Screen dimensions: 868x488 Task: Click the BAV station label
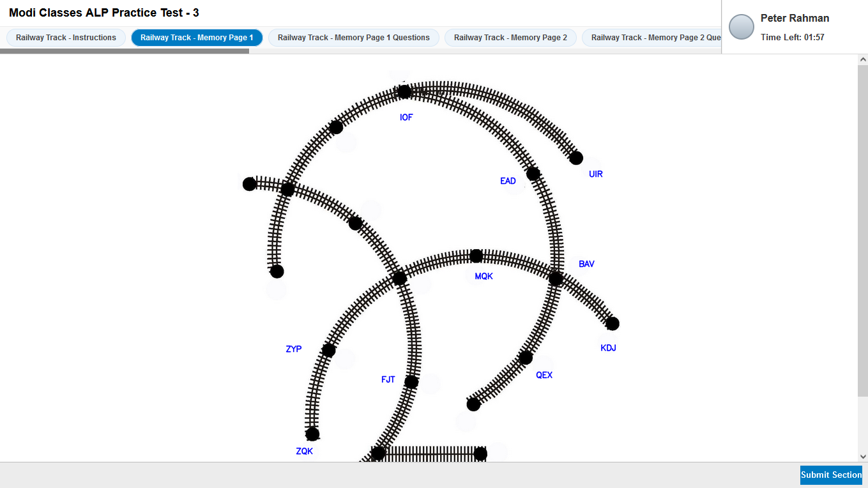pyautogui.click(x=586, y=264)
